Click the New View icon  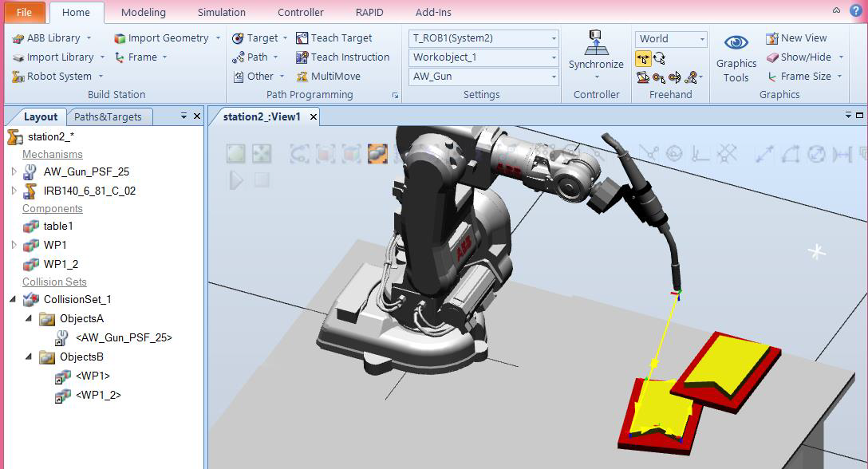point(802,37)
